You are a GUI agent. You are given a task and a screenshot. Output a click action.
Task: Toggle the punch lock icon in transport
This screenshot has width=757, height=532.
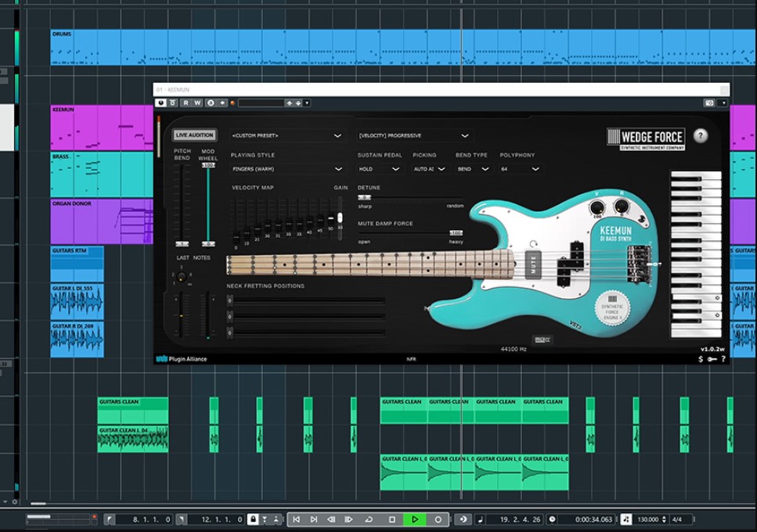click(253, 519)
